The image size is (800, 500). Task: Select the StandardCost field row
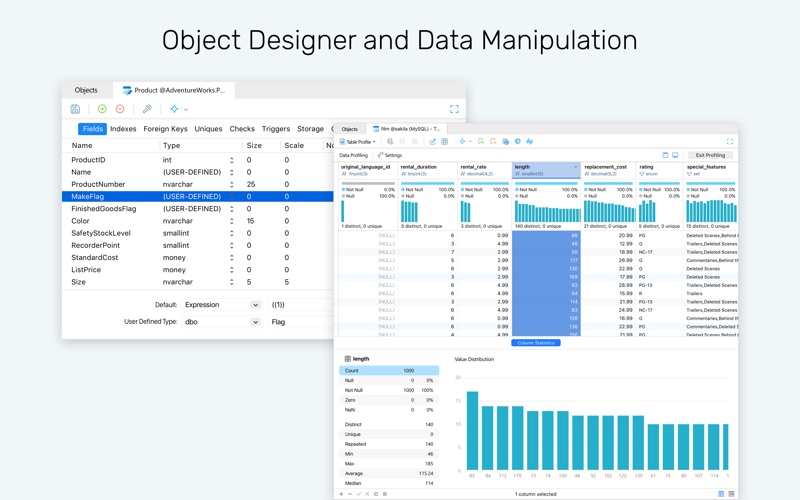(197, 258)
